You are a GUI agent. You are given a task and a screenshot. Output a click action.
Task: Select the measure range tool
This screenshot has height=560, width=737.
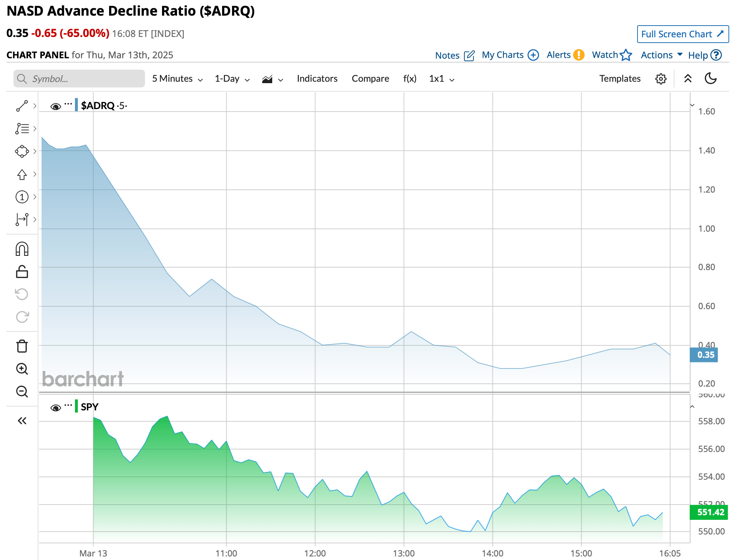[x=22, y=219]
